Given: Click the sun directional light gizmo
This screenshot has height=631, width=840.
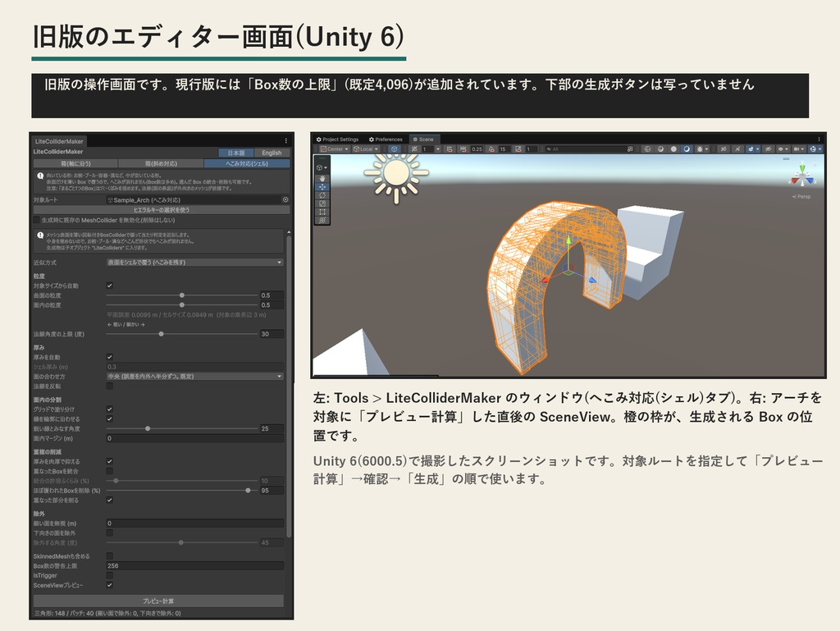Looking at the screenshot, I should coord(396,172).
